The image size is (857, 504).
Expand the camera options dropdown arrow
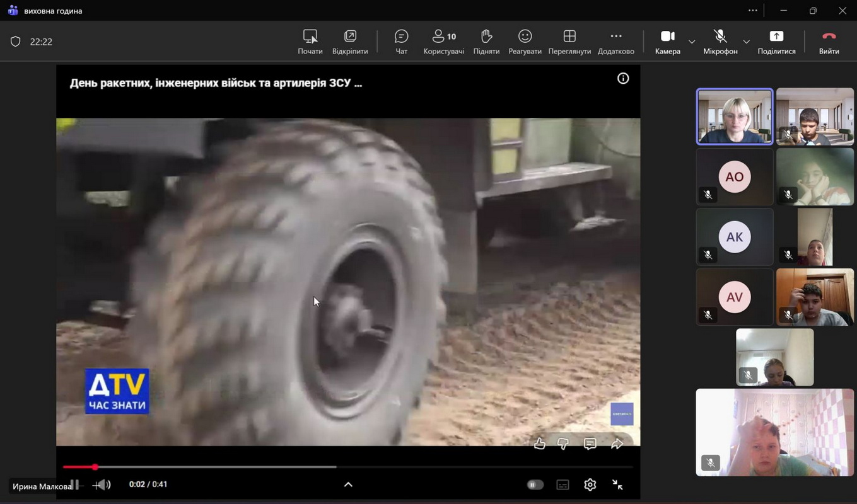tap(692, 42)
